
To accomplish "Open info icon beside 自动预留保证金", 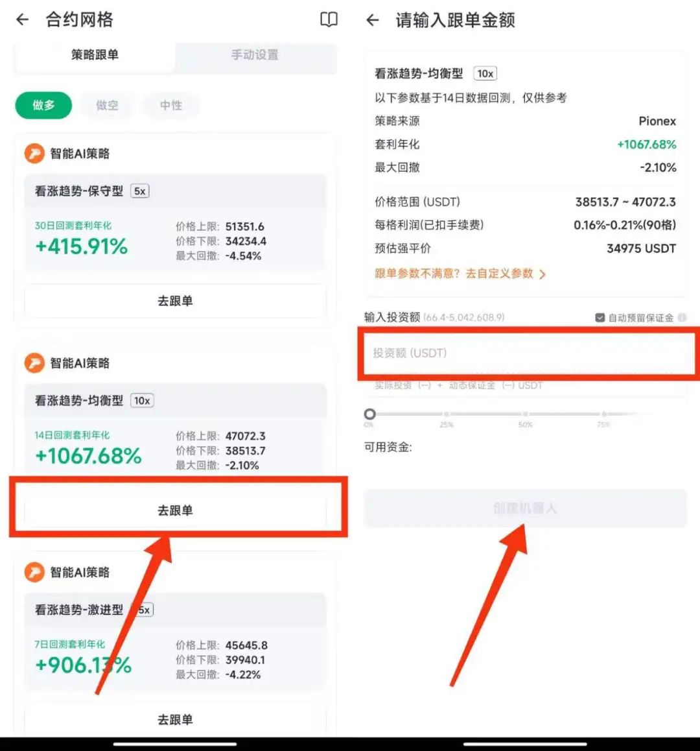I will 682,318.
